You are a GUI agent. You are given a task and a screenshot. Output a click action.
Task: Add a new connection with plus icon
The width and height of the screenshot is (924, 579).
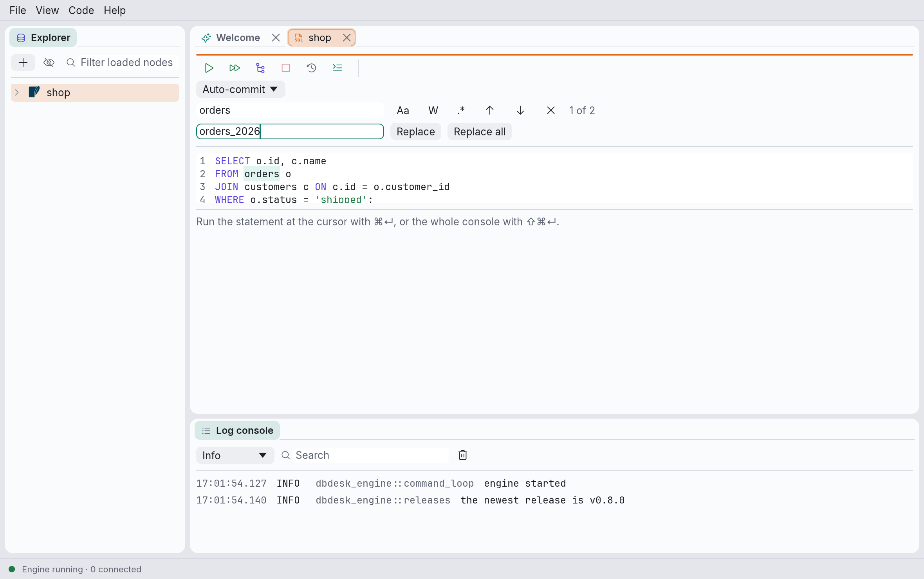pyautogui.click(x=23, y=63)
